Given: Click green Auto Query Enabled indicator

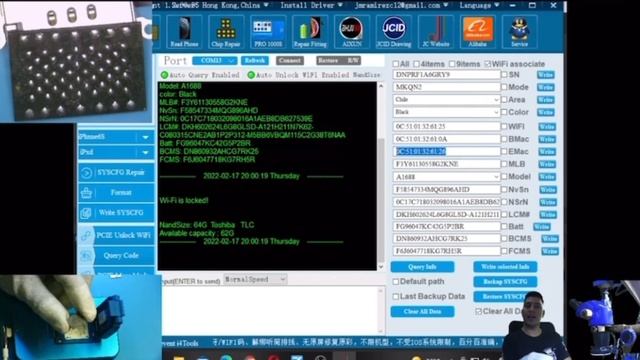Looking at the screenshot, I should coord(164,75).
